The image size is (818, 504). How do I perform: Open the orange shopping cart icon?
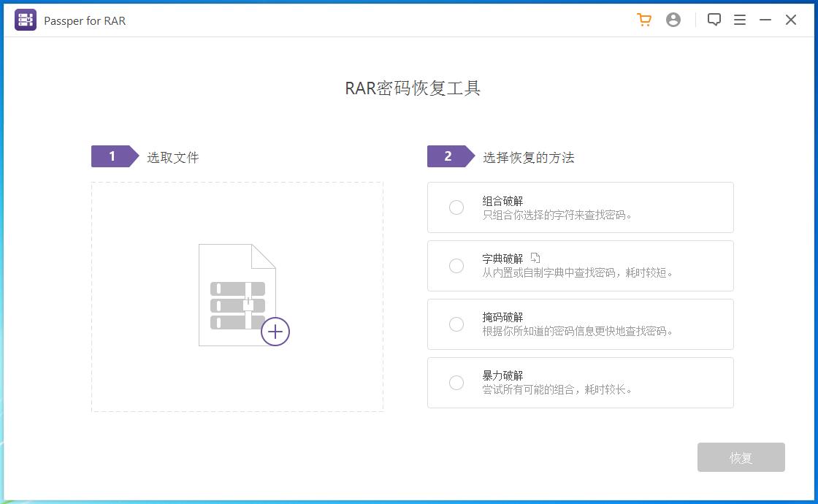(643, 20)
